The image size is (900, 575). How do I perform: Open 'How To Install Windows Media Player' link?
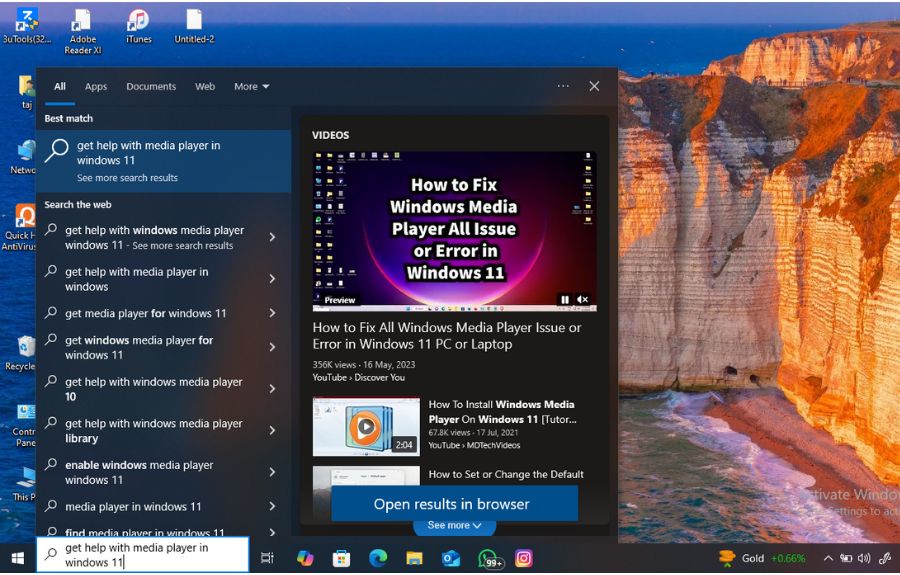502,412
